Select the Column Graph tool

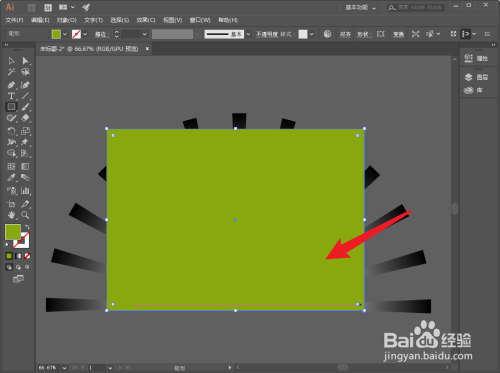25,191
